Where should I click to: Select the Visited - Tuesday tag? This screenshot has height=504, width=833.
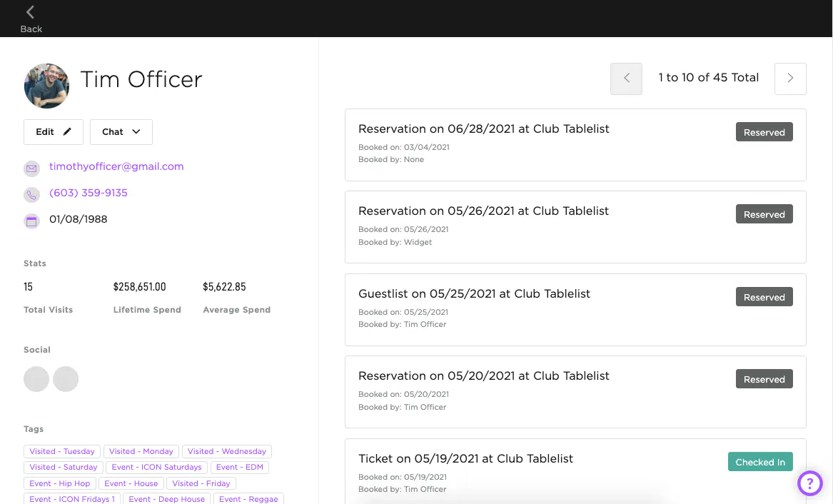click(62, 451)
